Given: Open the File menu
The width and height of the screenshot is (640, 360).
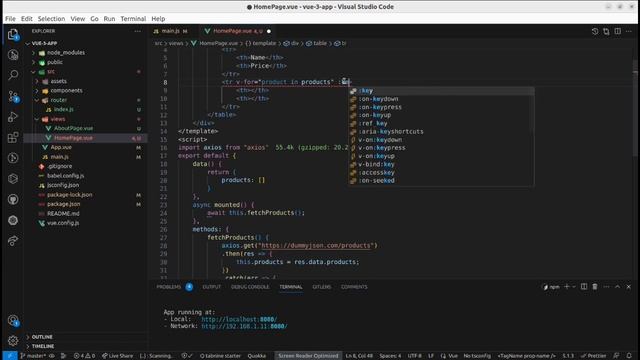Looking at the screenshot, I should click(10, 19).
